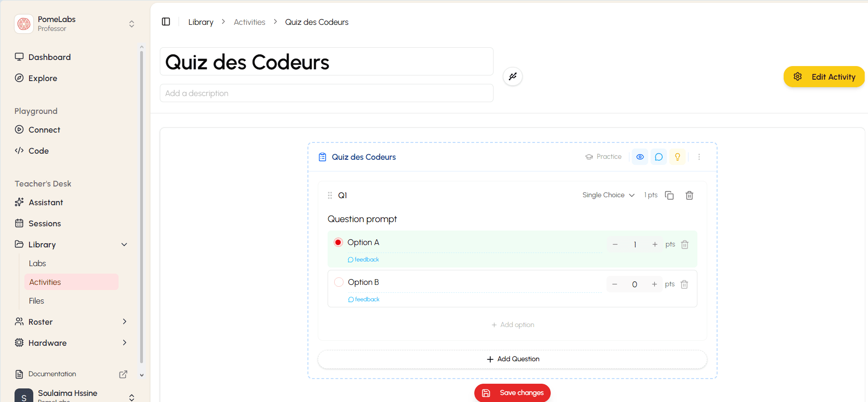Click the sidebar scroll down arrow
This screenshot has width=868, height=402.
tap(142, 375)
